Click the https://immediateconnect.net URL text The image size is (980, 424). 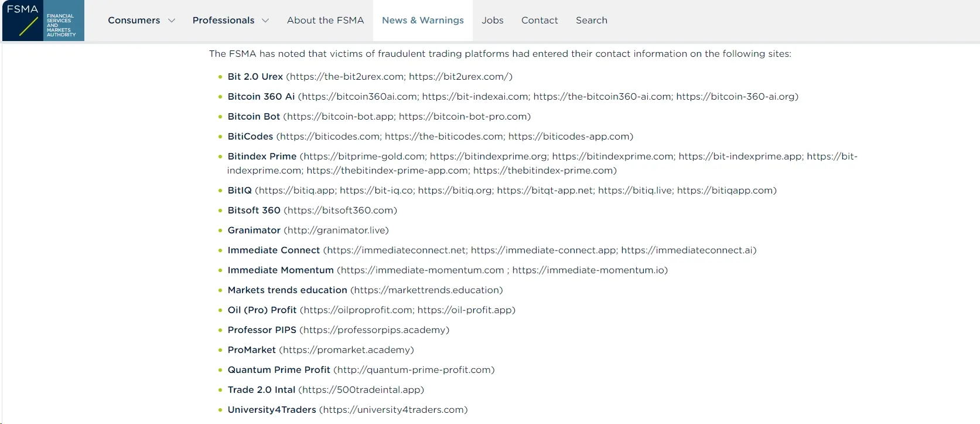coord(396,250)
